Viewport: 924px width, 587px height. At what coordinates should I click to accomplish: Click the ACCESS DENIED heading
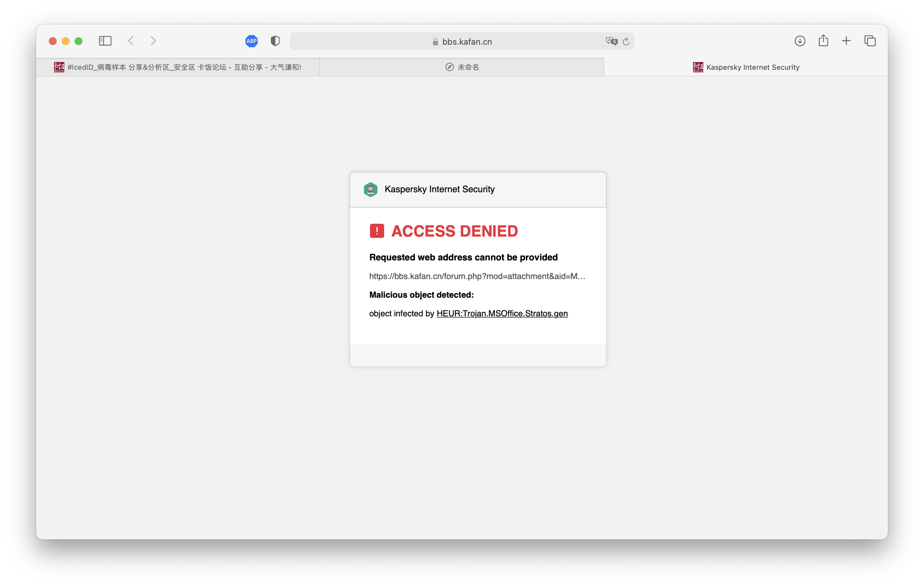(454, 231)
